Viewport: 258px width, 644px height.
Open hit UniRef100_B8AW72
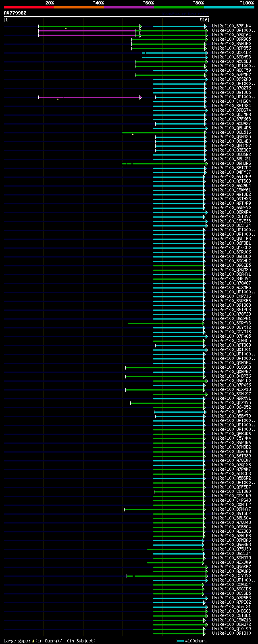[x=231, y=625]
